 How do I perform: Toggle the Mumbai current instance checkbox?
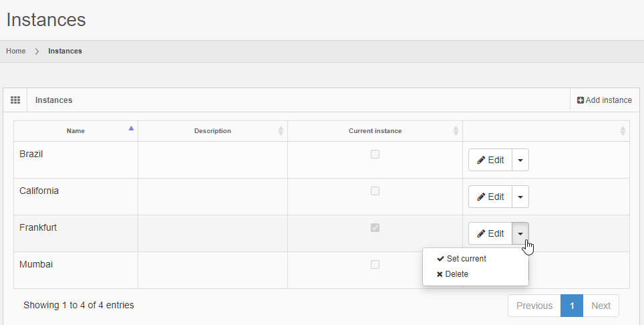pyautogui.click(x=375, y=265)
